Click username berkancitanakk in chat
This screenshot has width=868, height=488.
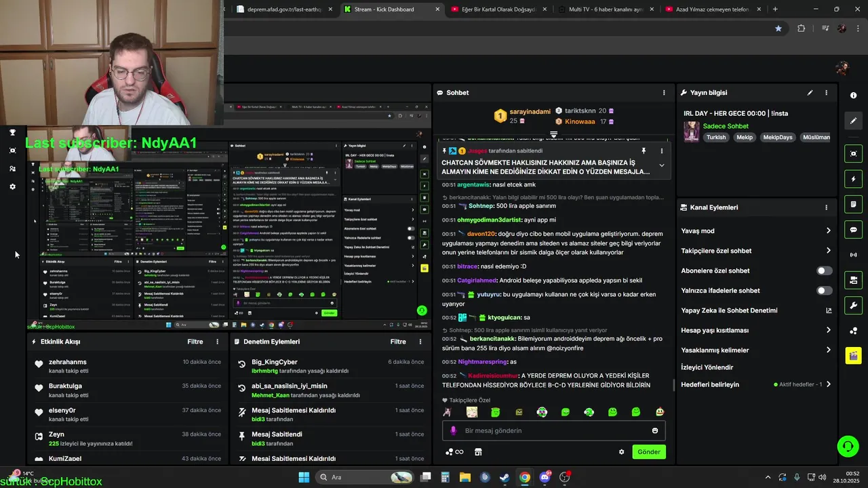(x=492, y=338)
